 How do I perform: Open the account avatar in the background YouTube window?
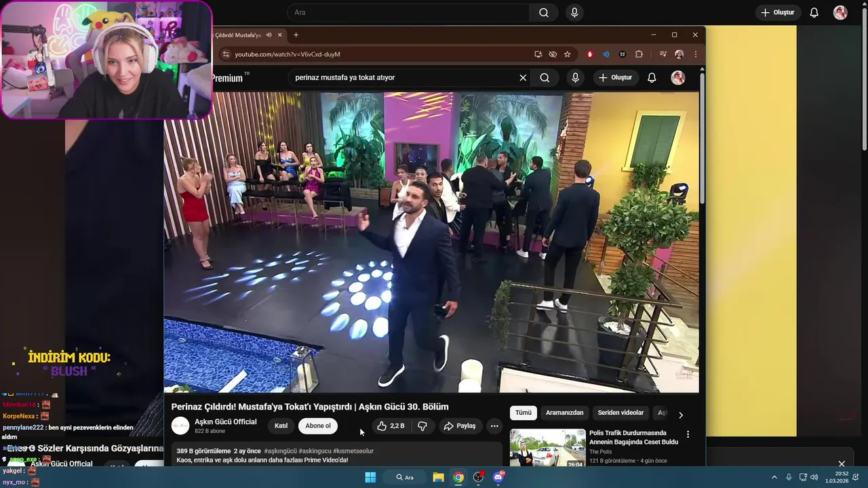(x=840, y=13)
